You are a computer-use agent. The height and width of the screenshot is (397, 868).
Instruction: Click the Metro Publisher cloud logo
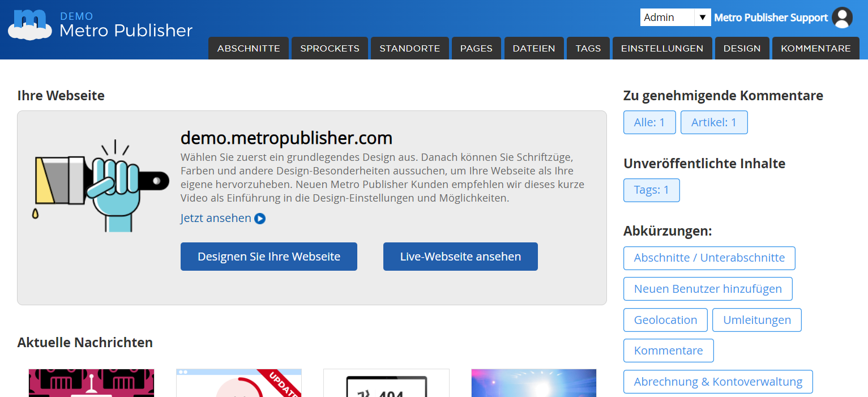coord(29,24)
